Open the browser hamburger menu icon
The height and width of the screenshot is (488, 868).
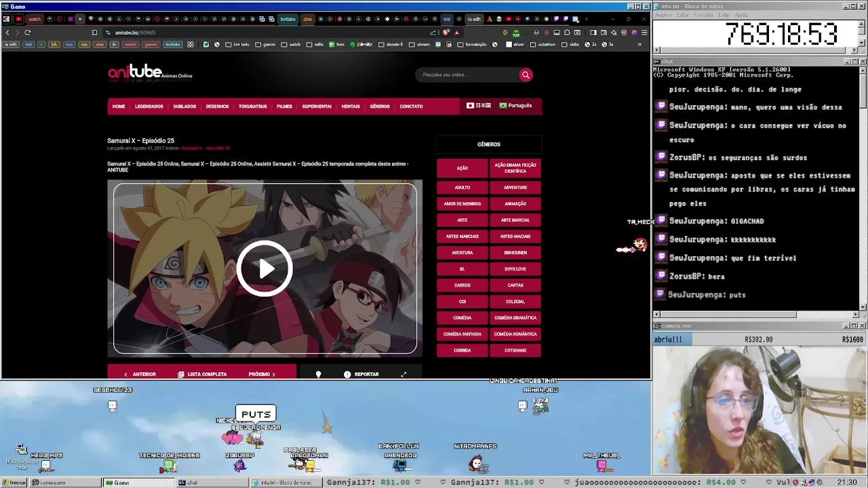tap(644, 33)
